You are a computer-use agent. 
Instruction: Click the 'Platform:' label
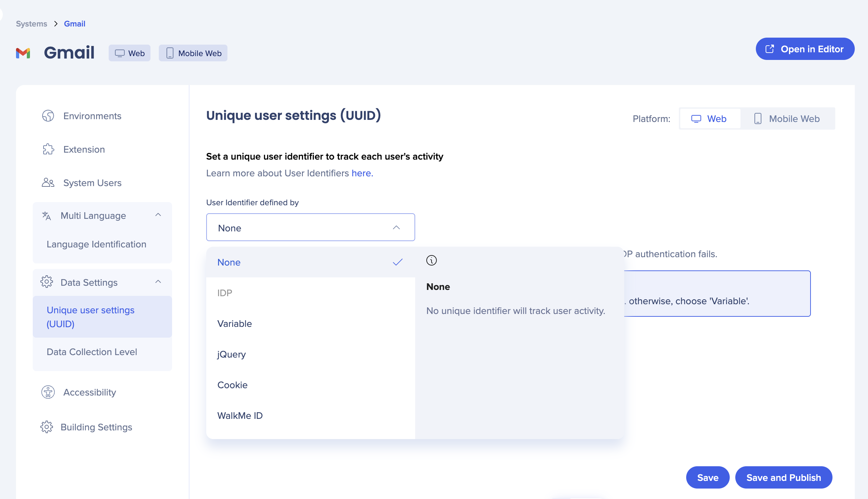(x=651, y=119)
